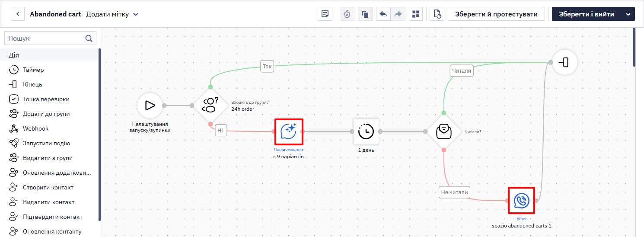Click the Зберегти й протестувати button

(x=496, y=14)
